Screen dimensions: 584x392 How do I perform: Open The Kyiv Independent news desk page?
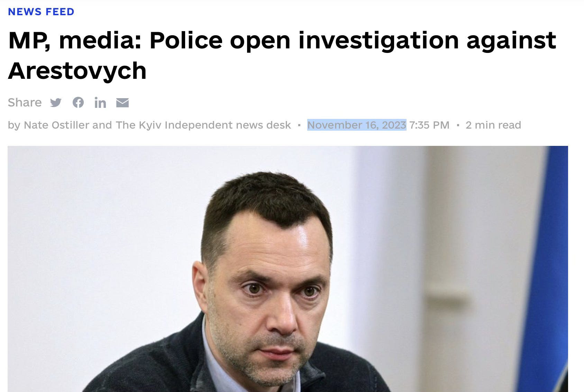pos(203,125)
